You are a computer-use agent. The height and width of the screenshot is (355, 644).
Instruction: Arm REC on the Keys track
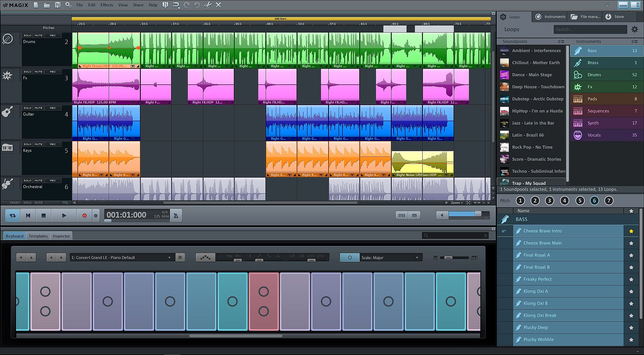pyautogui.click(x=53, y=144)
